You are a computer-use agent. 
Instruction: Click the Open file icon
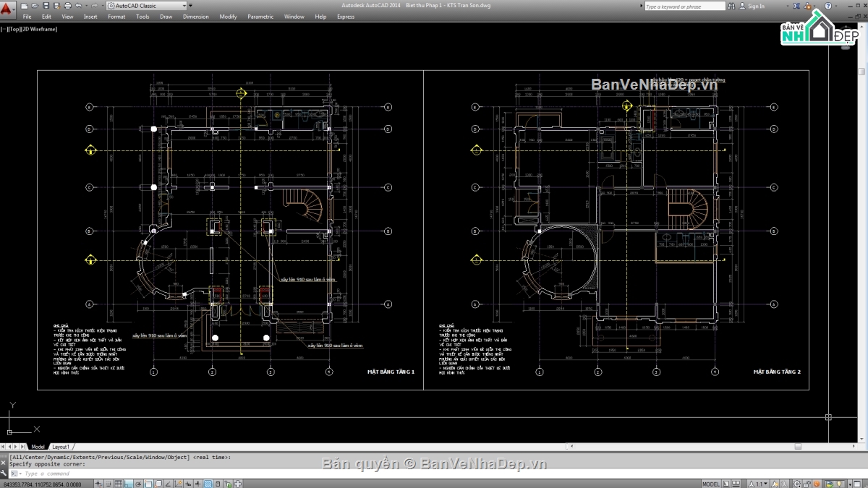coord(36,6)
